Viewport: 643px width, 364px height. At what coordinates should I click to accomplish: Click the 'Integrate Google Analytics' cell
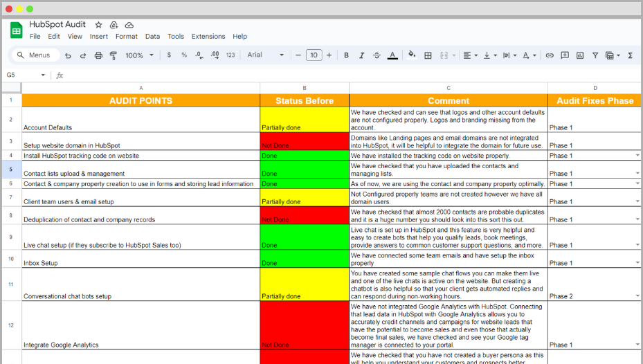pyautogui.click(x=141, y=325)
